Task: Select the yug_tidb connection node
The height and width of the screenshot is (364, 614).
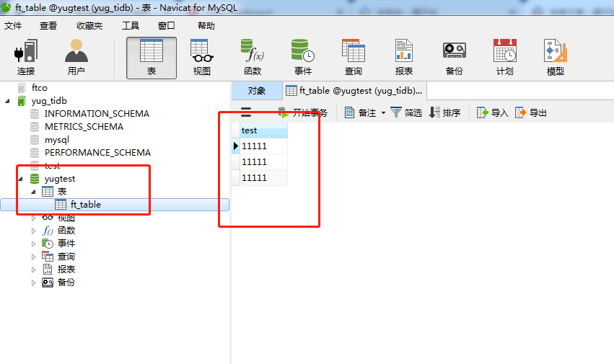Action: (49, 101)
